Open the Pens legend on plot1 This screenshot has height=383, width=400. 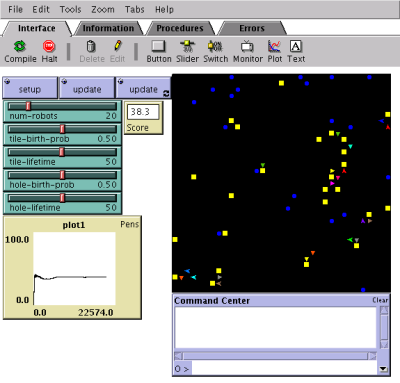(130, 224)
